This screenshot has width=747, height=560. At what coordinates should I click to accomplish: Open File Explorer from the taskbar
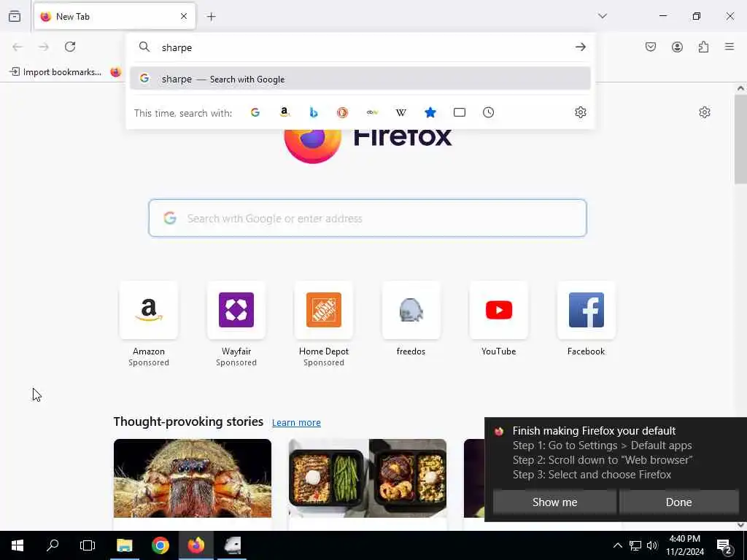click(x=124, y=545)
